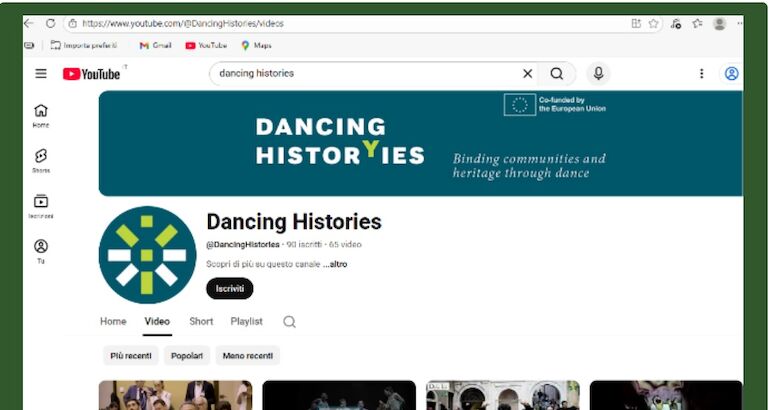Image resolution: width=770 pixels, height=410 pixels.
Task: Search within channel using magnifier icon
Action: click(289, 322)
